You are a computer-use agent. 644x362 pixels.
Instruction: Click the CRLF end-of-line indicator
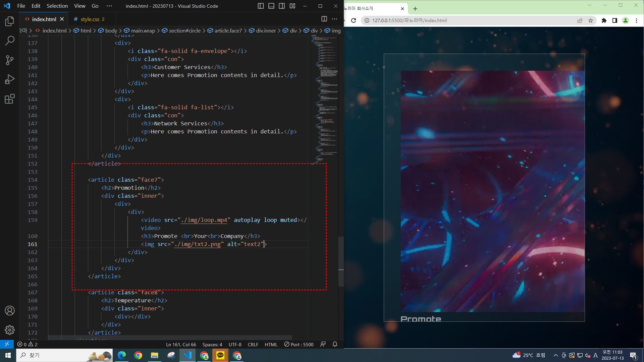253,344
